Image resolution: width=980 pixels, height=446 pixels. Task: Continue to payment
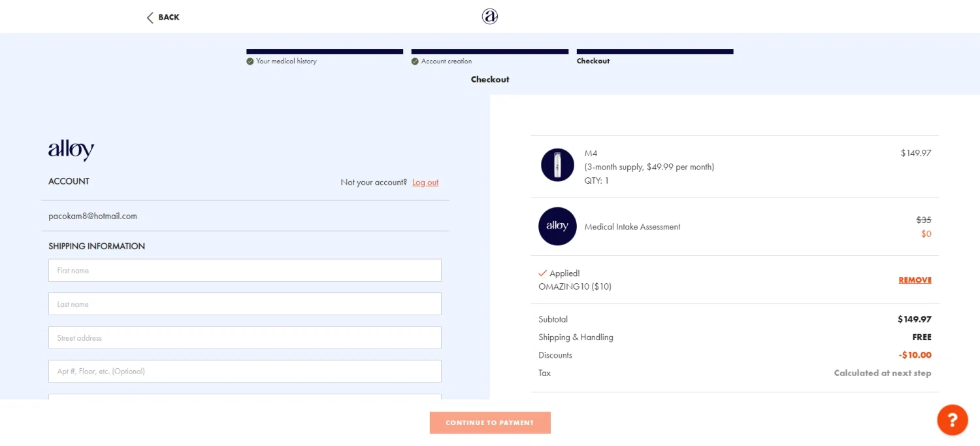490,422
